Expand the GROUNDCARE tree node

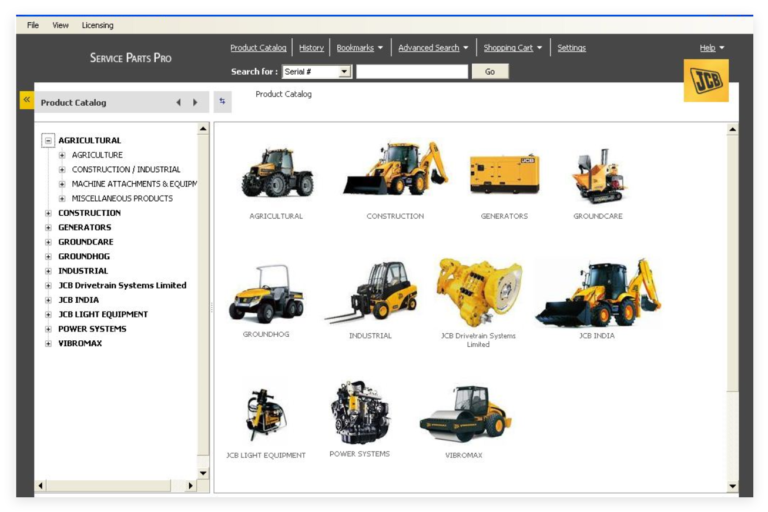(48, 242)
